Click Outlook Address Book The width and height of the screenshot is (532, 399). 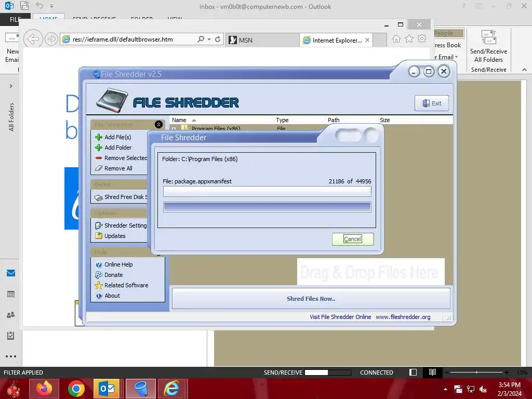click(447, 45)
